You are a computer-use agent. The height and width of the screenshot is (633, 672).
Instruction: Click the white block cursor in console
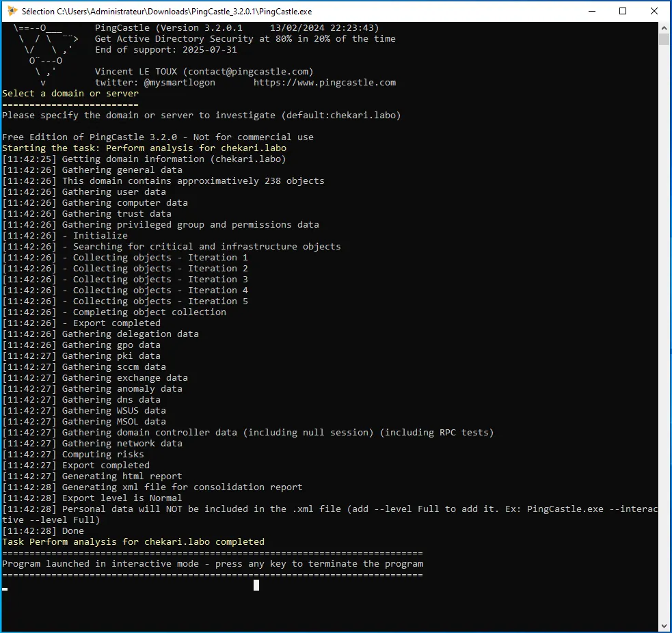coord(256,585)
